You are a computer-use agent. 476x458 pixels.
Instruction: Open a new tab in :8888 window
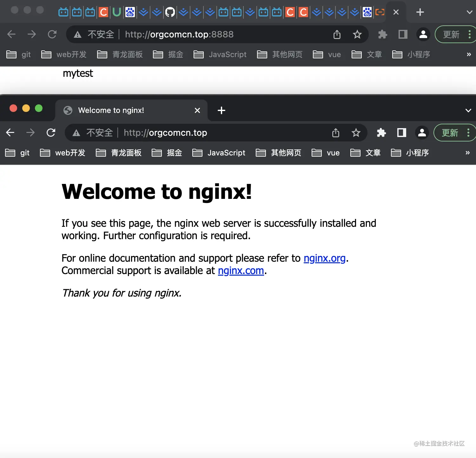tap(420, 12)
